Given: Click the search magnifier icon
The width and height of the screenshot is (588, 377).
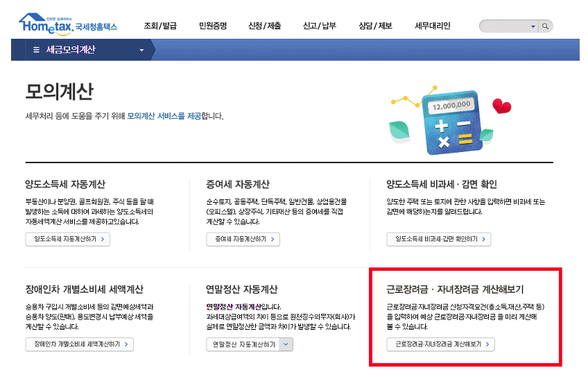Looking at the screenshot, I should (x=546, y=26).
